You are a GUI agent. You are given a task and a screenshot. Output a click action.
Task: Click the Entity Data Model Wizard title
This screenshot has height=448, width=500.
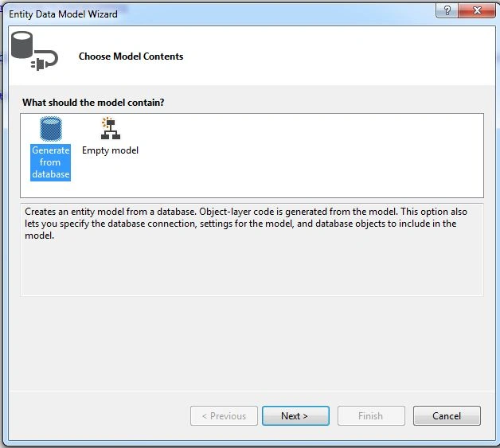coord(63,14)
